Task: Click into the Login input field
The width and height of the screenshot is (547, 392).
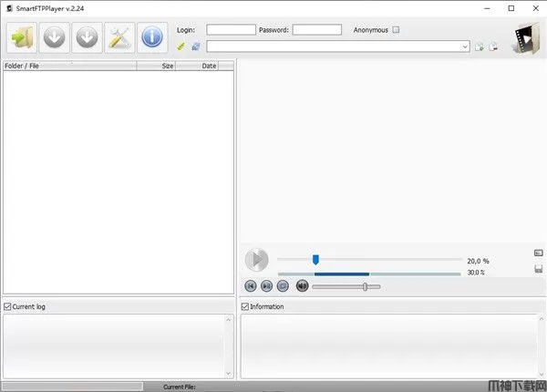Action: [x=231, y=30]
